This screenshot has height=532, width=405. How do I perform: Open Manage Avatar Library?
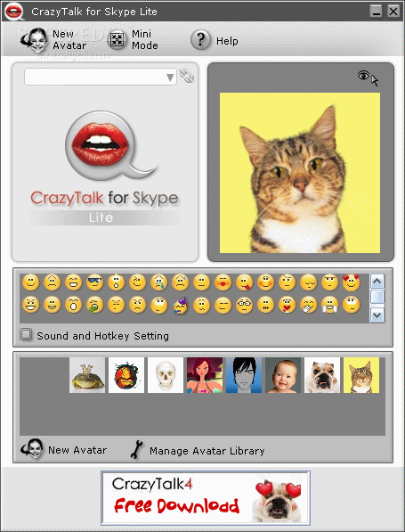click(207, 451)
